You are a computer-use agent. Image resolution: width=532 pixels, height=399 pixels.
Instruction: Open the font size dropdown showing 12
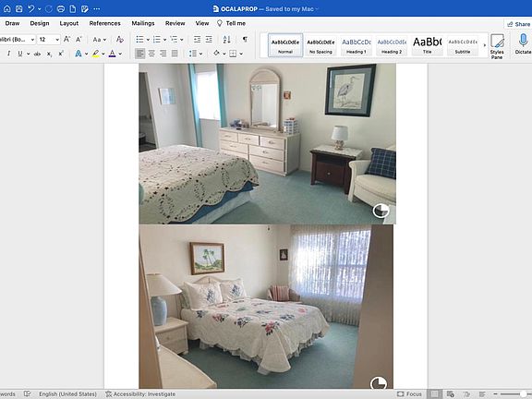[x=49, y=40]
